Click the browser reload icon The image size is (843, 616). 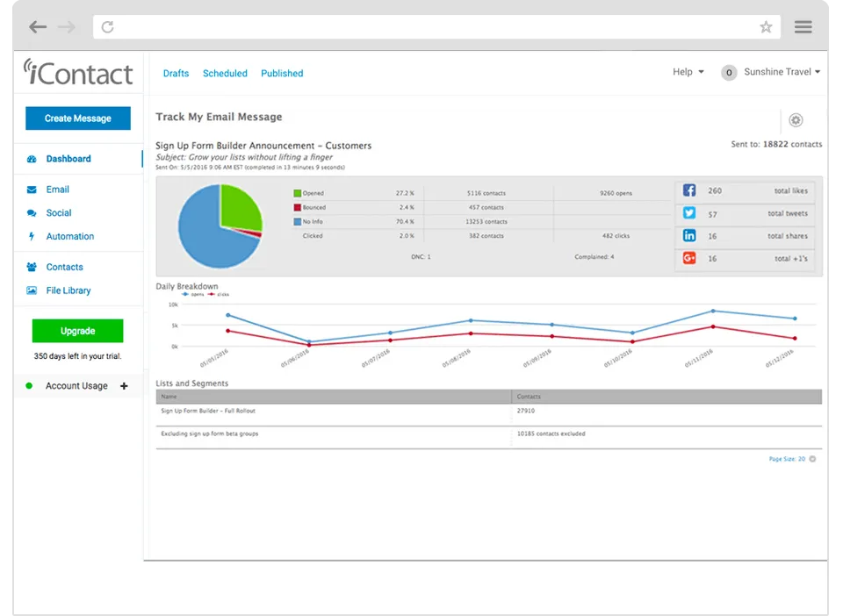tap(108, 27)
